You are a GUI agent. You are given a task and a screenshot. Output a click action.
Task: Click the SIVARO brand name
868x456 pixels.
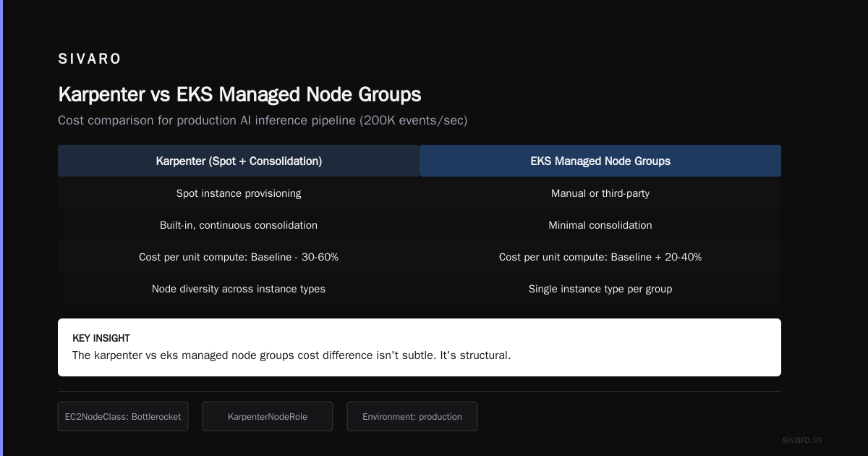click(x=90, y=59)
